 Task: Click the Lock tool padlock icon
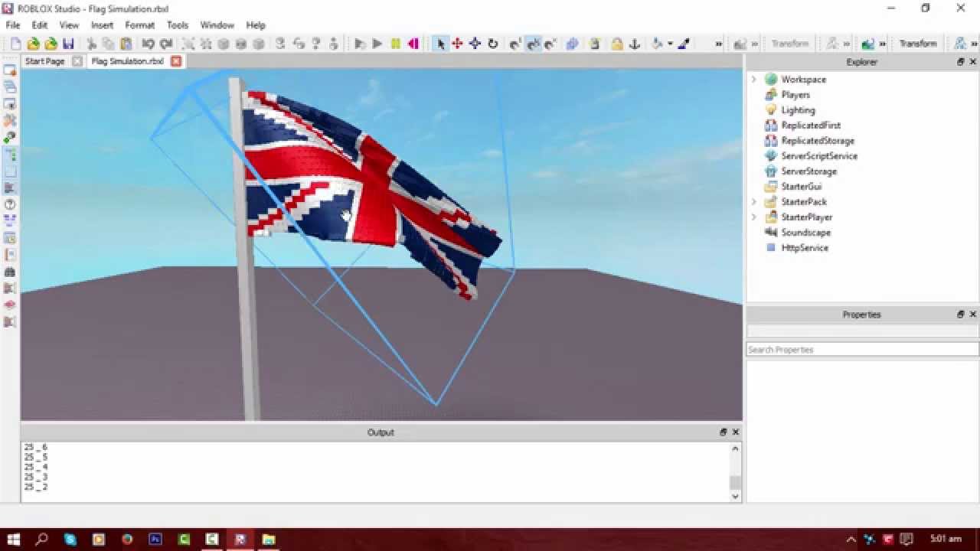click(616, 44)
